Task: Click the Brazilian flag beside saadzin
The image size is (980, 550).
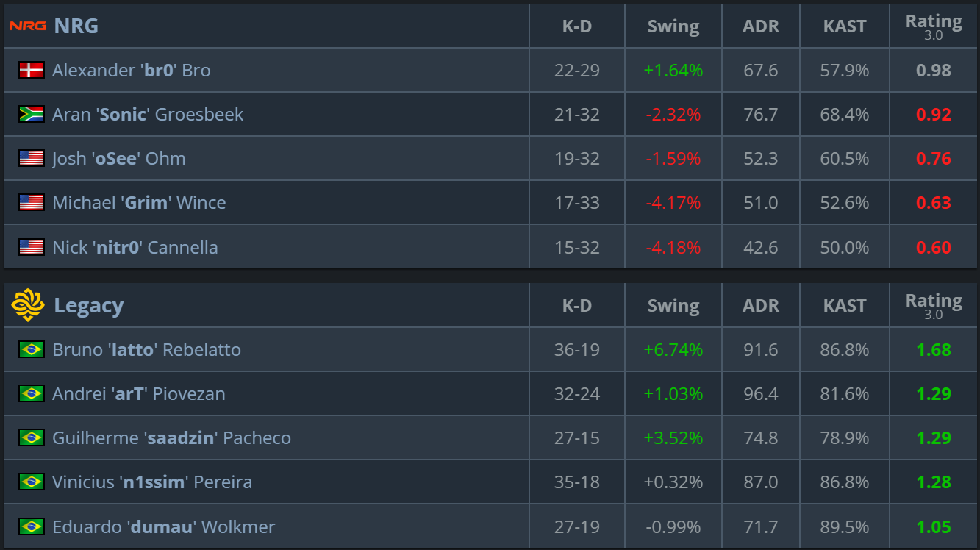Action: pyautogui.click(x=32, y=438)
